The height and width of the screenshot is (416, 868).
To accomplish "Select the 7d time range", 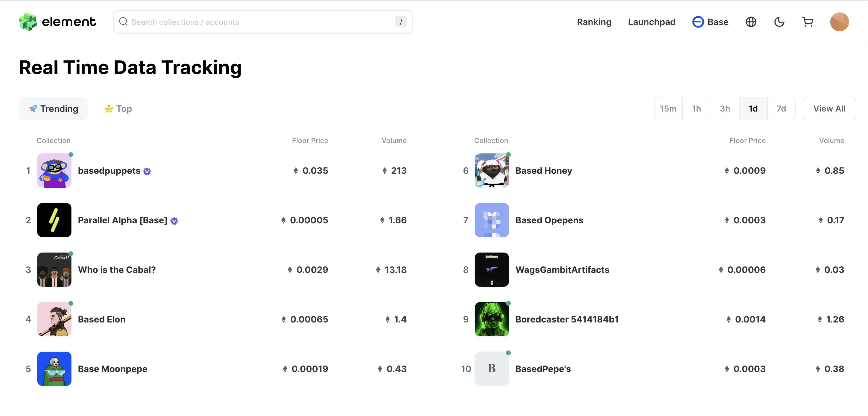I will tap(781, 109).
